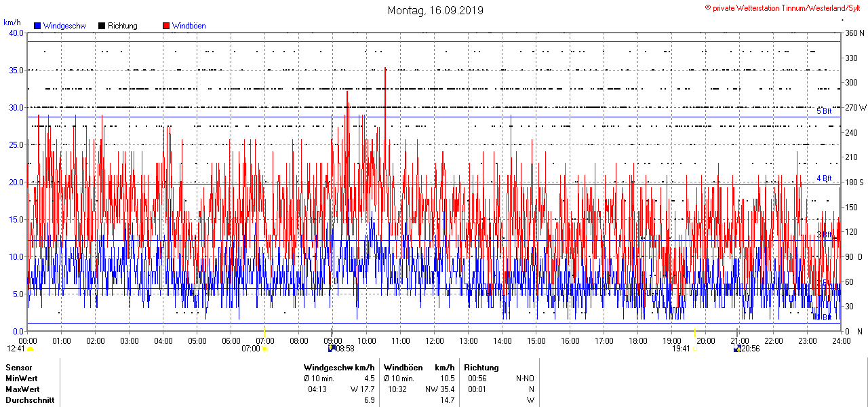Click the yellow icon next to 12:41
This screenshot has height=407, width=868.
pyautogui.click(x=30, y=349)
